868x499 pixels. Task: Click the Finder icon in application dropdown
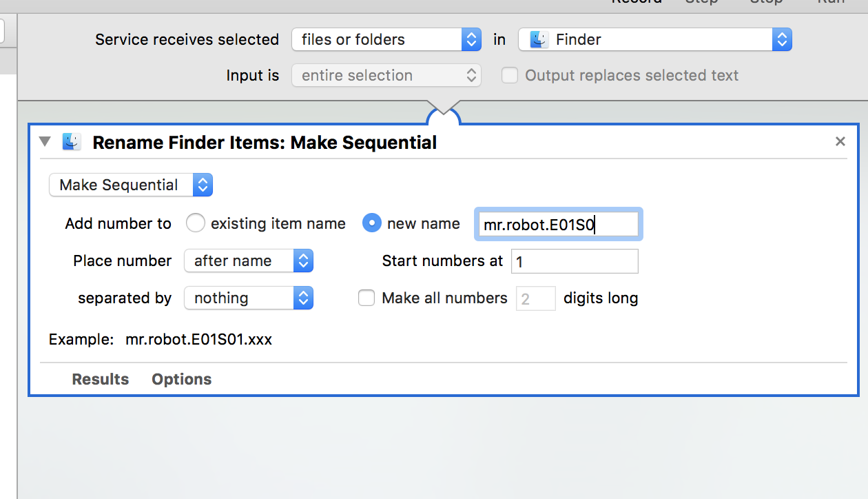coord(539,39)
